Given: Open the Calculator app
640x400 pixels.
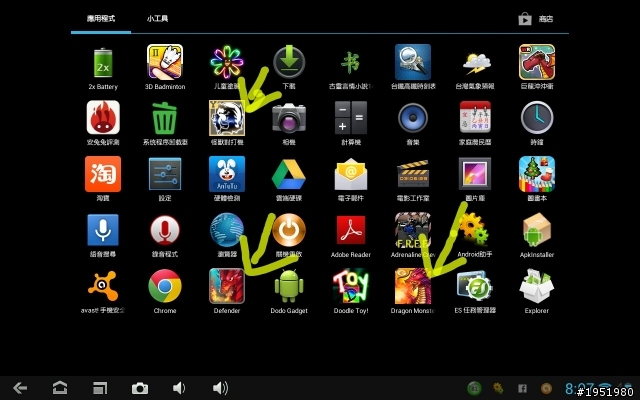Looking at the screenshot, I should 351,118.
